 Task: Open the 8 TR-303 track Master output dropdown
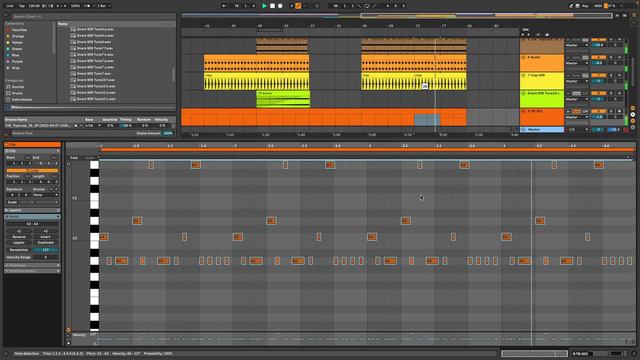(577, 117)
